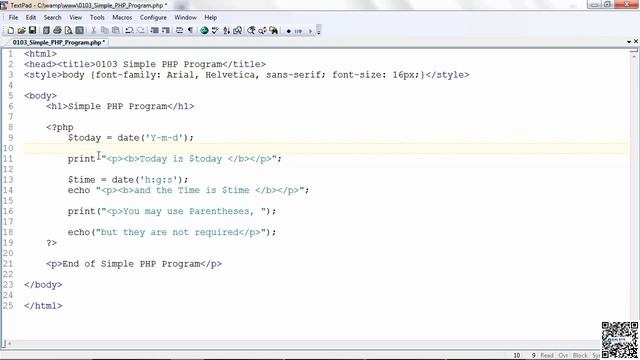Click the 'End of Simple PHP Program' paragraph

click(x=134, y=264)
